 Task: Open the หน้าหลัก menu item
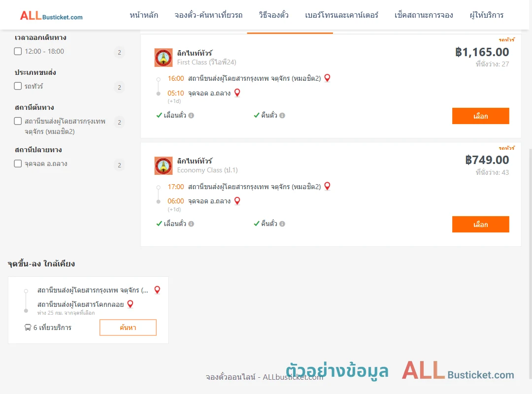pyautogui.click(x=144, y=15)
